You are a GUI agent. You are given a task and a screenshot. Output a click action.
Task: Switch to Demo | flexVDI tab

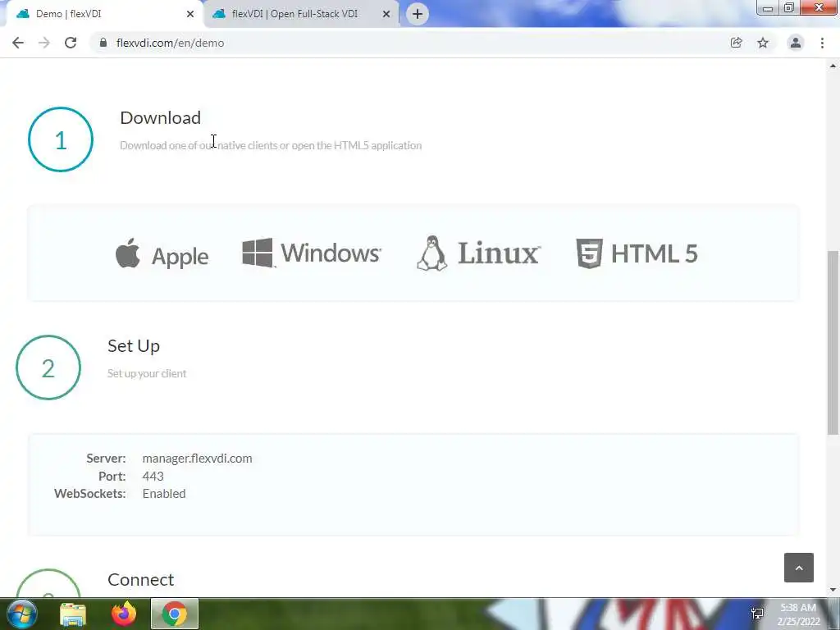click(102, 14)
